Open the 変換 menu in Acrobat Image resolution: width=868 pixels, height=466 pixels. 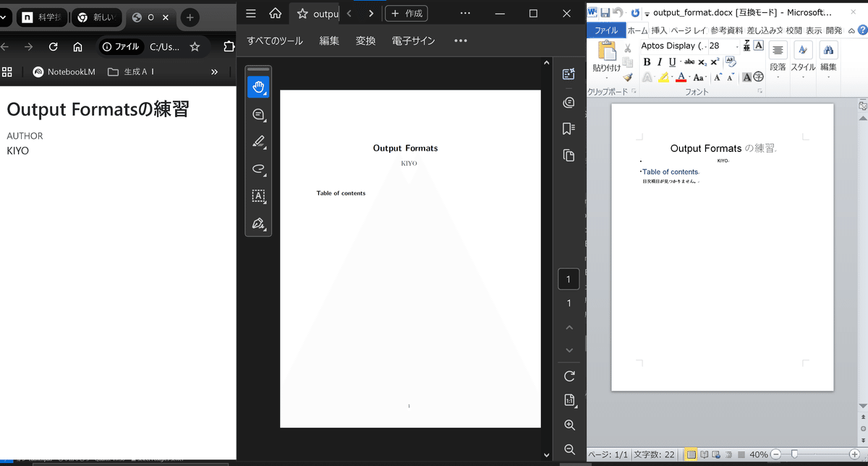click(365, 41)
